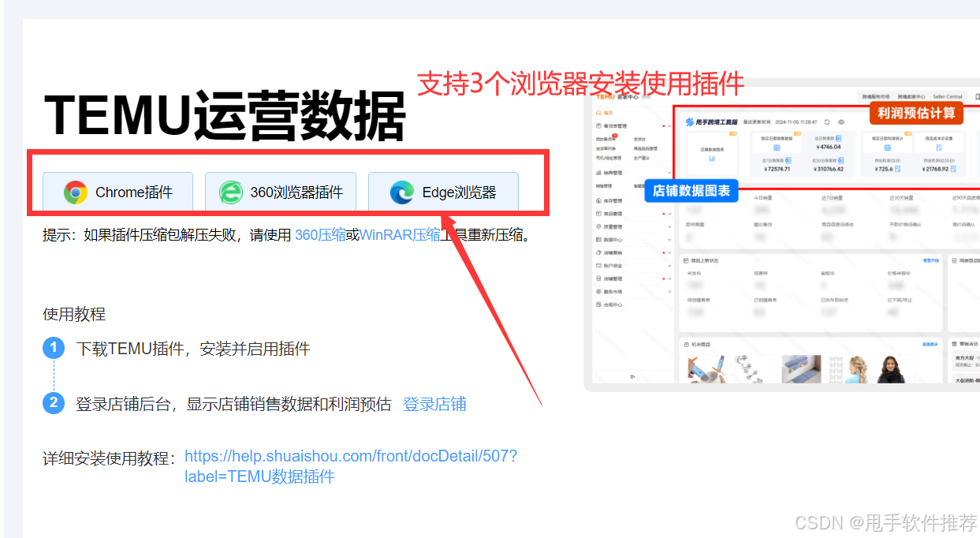Collapse 备货单管理 in the preview sidebar

[x=669, y=126]
